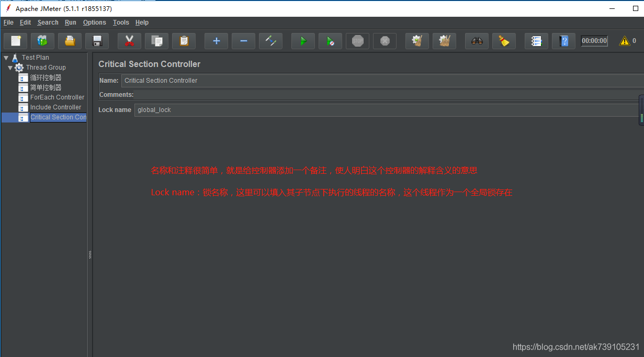This screenshot has height=357, width=644.
Task: Open the Function Helper dialog icon
Action: coord(537,41)
